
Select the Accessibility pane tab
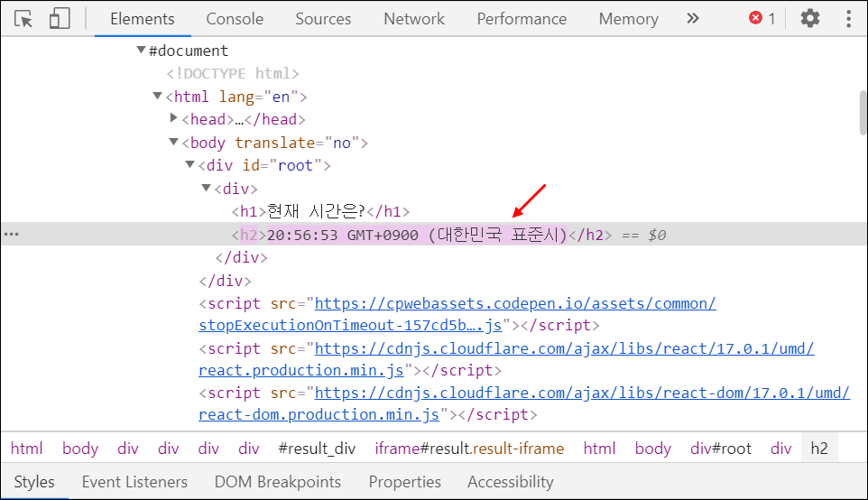click(511, 482)
